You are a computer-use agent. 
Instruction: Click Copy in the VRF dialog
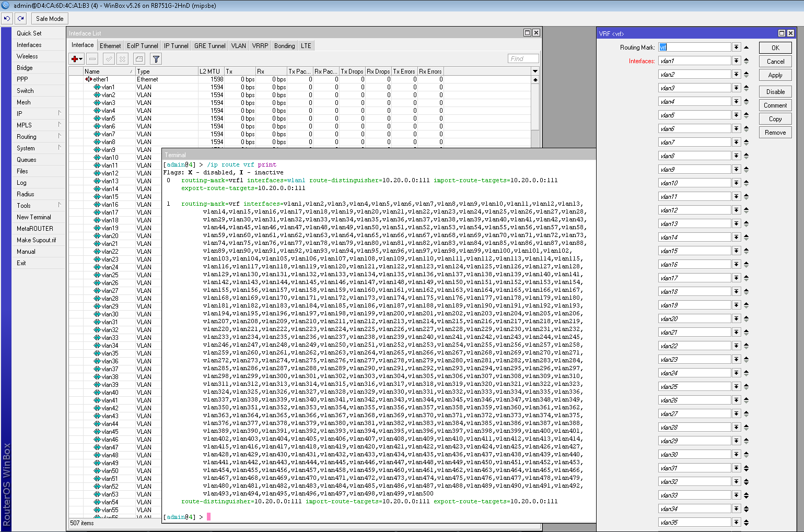(775, 119)
